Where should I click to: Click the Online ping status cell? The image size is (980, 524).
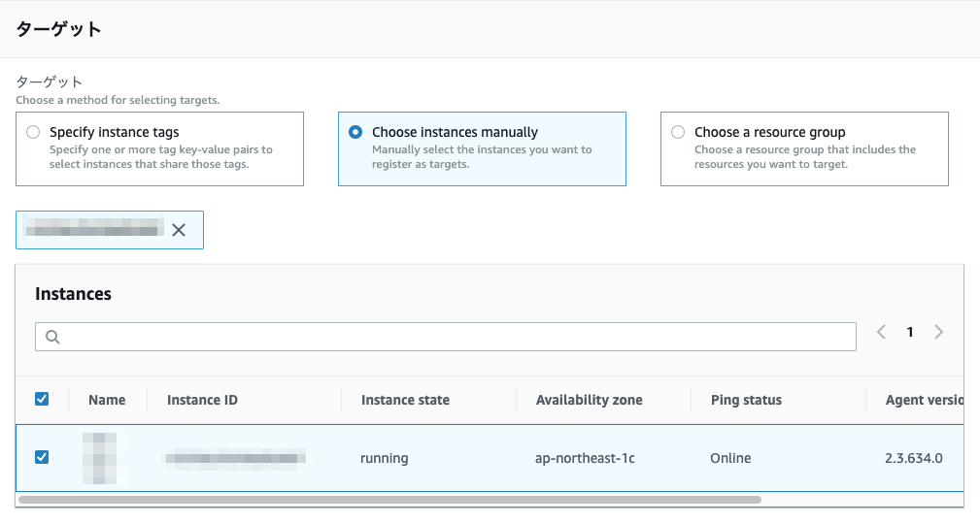pyautogui.click(x=730, y=458)
